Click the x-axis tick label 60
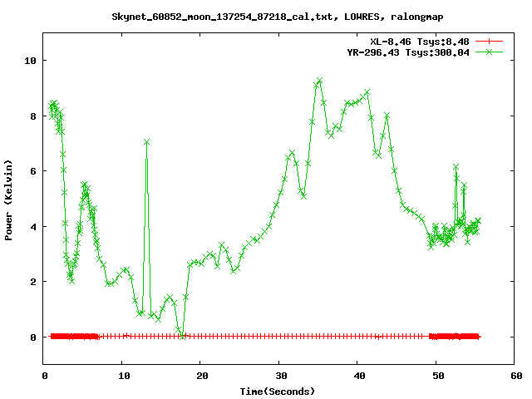Viewport: 532px width, 399px height. click(x=516, y=376)
